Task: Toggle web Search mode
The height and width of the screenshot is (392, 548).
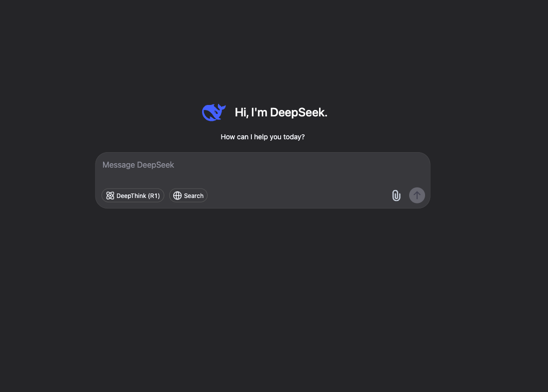Action: coord(188,196)
